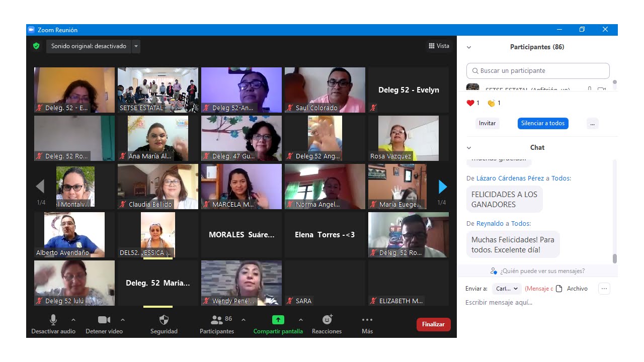Open the Sonido original dropdown arrow
644x362 pixels.
point(136,46)
